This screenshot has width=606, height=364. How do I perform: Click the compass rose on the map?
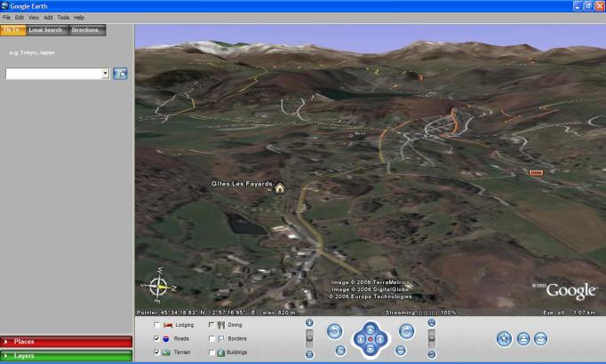click(158, 286)
